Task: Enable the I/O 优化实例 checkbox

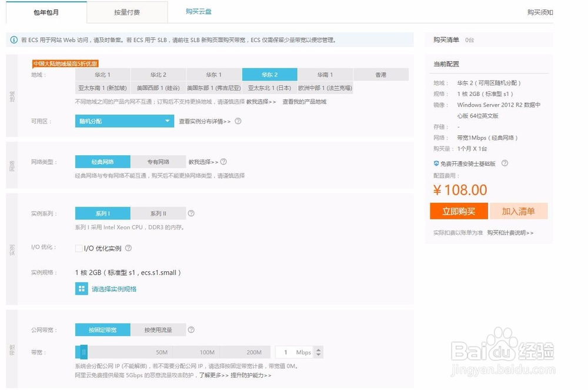Action: click(x=79, y=248)
